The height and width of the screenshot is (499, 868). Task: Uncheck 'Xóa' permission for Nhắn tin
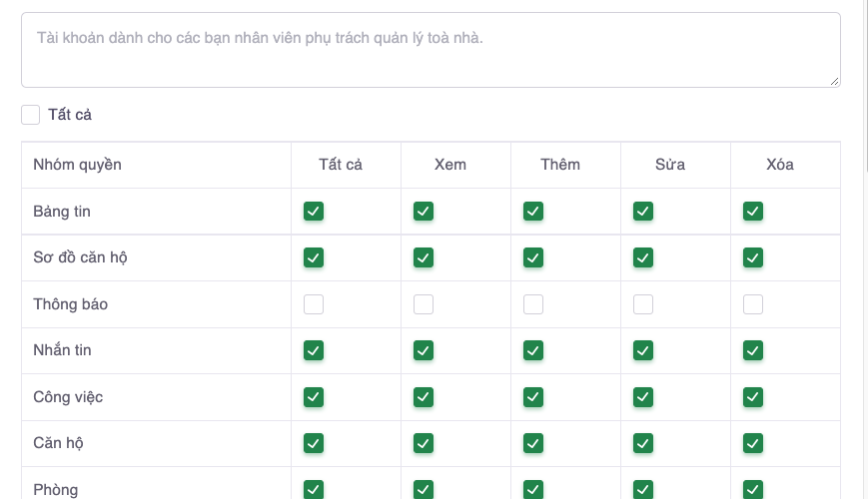753,350
